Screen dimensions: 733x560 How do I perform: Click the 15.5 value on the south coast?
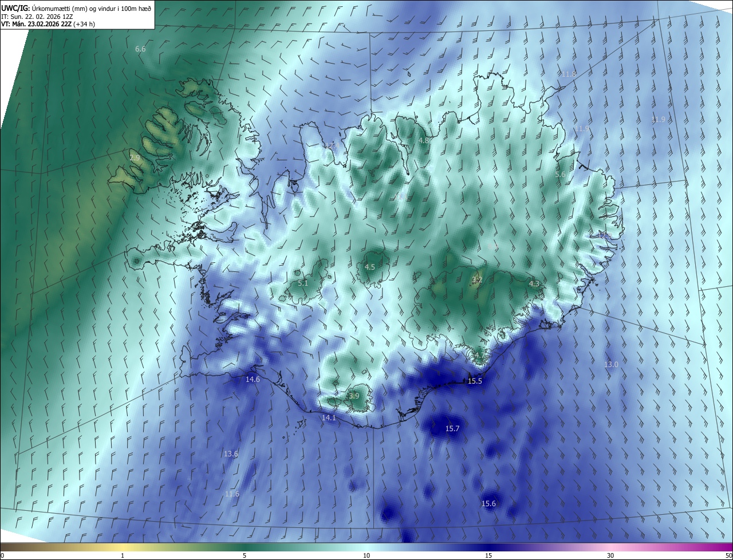475,381
